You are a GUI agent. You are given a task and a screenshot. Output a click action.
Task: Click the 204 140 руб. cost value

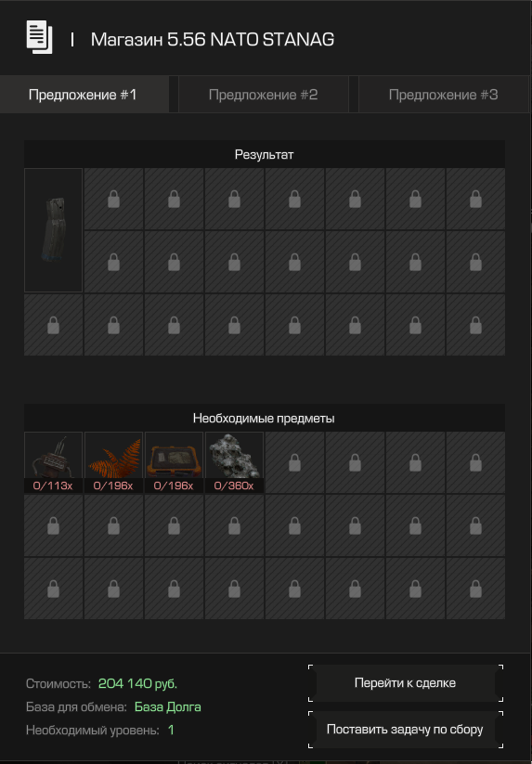(x=137, y=683)
